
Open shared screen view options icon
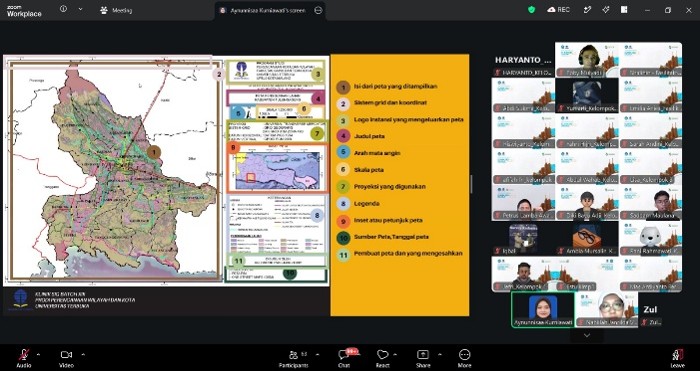318,10
